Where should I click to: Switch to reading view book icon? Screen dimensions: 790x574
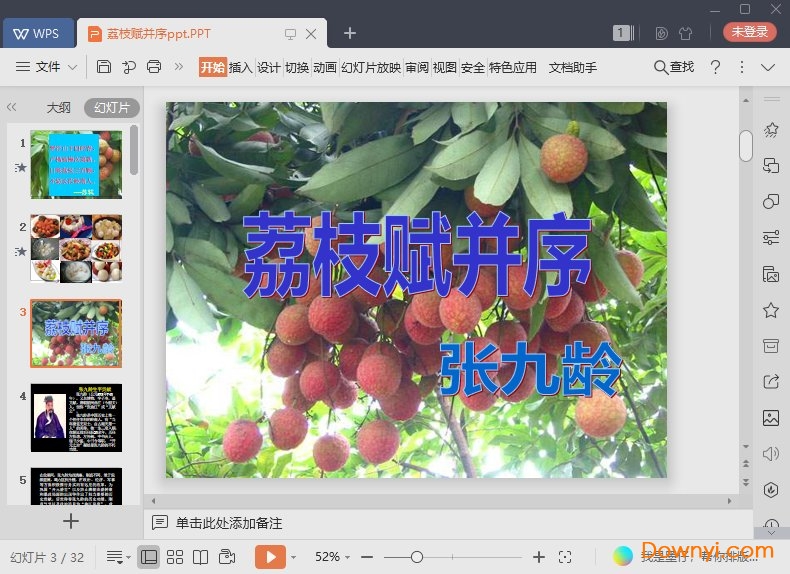click(x=200, y=557)
